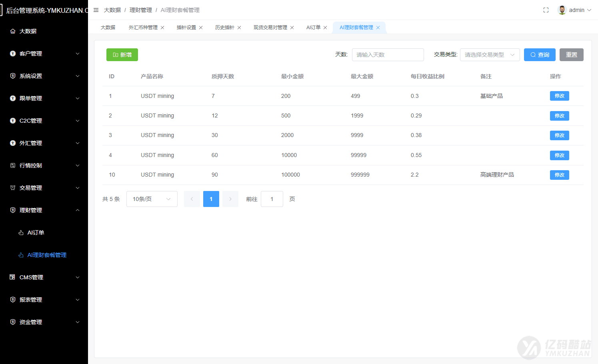The width and height of the screenshot is (598, 364).
Task: Click the home icon beside 大数据
Action: pos(13,31)
